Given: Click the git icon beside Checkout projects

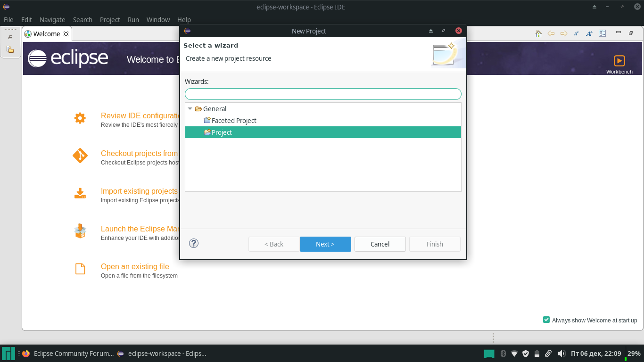Looking at the screenshot, I should 80,156.
